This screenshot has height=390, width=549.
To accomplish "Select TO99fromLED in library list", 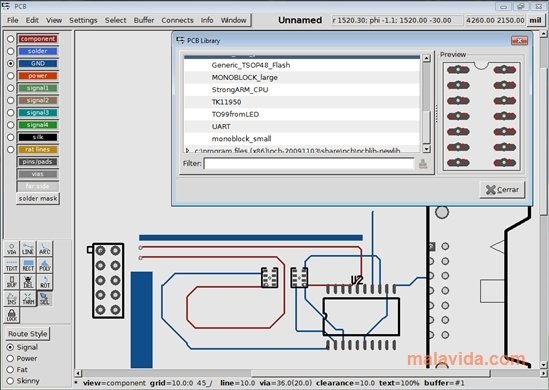I will 302,114.
